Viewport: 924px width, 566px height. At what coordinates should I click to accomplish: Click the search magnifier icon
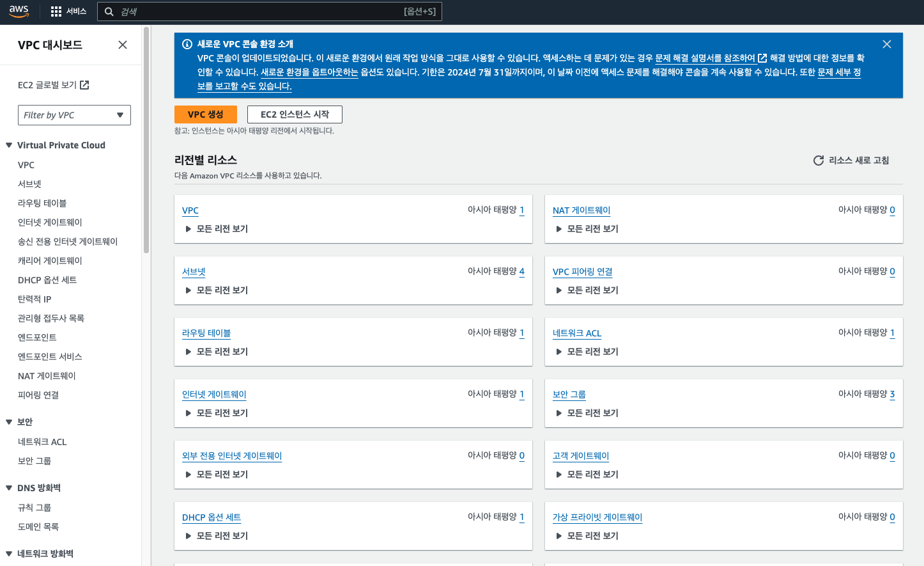pos(109,12)
